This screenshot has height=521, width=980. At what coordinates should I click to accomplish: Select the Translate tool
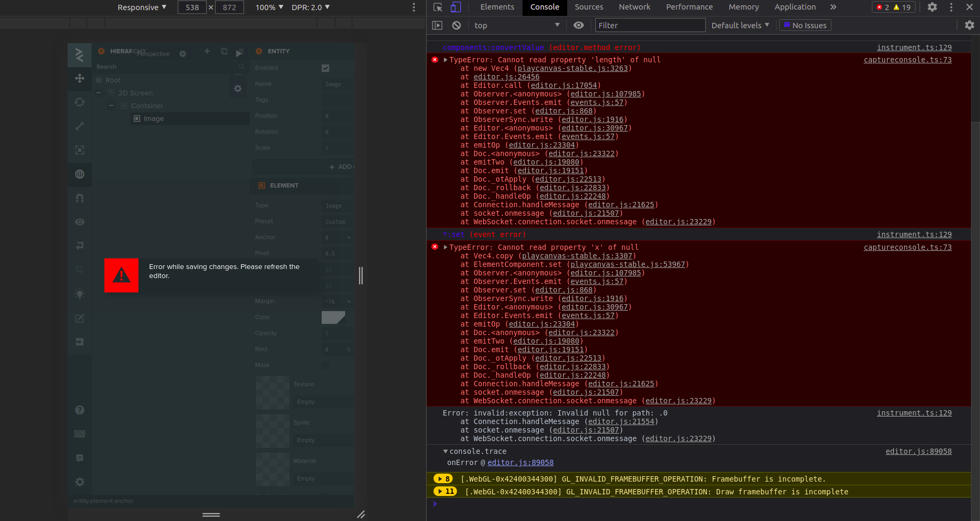point(79,79)
